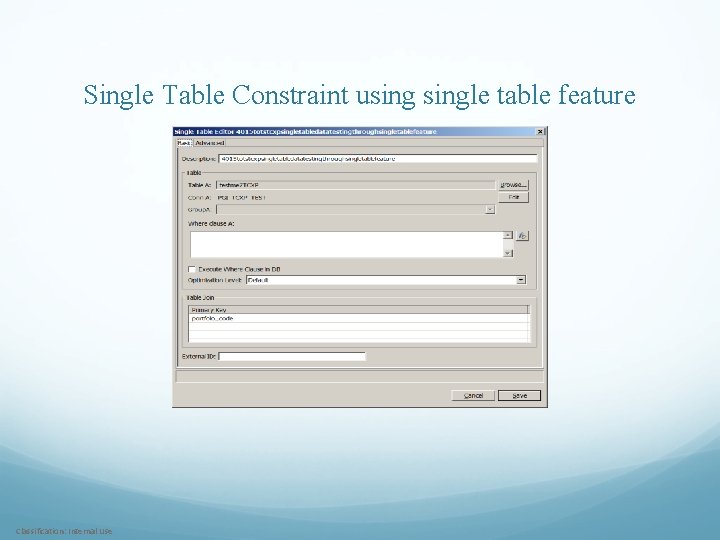Close the Single Table Editor dialog
Viewport: 720px width, 540px height.
[x=540, y=132]
